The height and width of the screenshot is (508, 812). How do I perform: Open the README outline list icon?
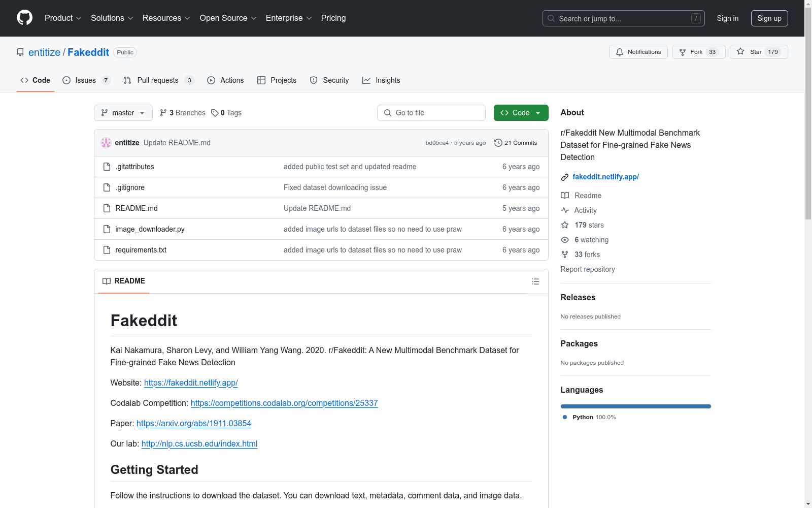point(535,281)
